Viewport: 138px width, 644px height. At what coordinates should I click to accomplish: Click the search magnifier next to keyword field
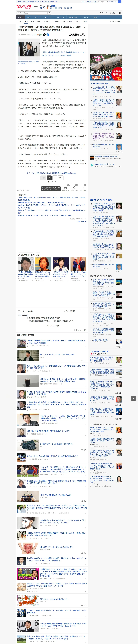pyautogui.click(x=49, y=13)
